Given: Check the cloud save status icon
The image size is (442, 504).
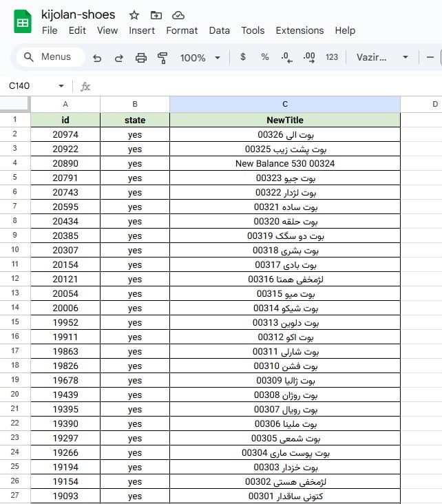Looking at the screenshot, I should 178,15.
